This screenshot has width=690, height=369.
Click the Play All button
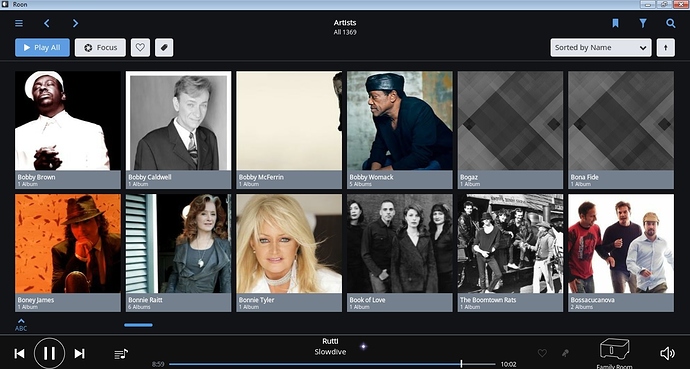click(x=42, y=47)
